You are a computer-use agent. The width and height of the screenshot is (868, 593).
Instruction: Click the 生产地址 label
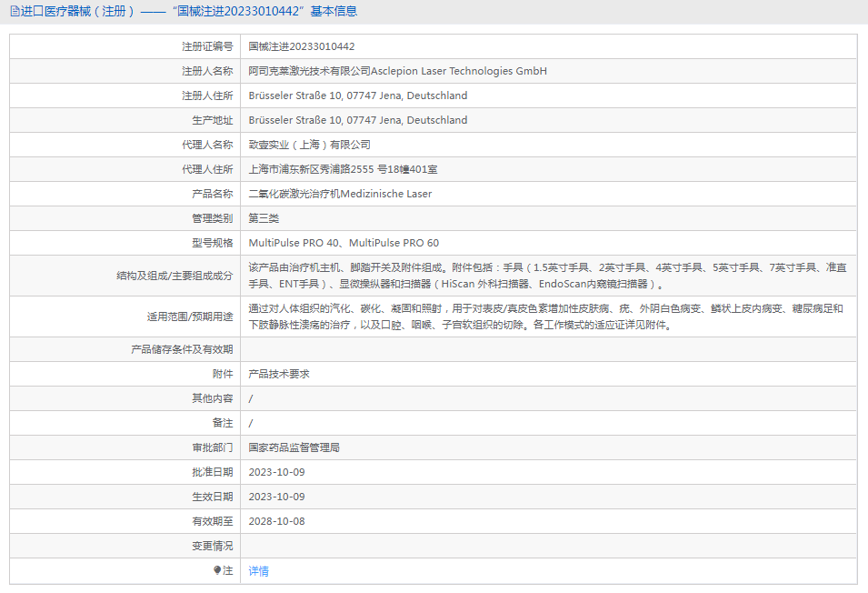[213, 120]
